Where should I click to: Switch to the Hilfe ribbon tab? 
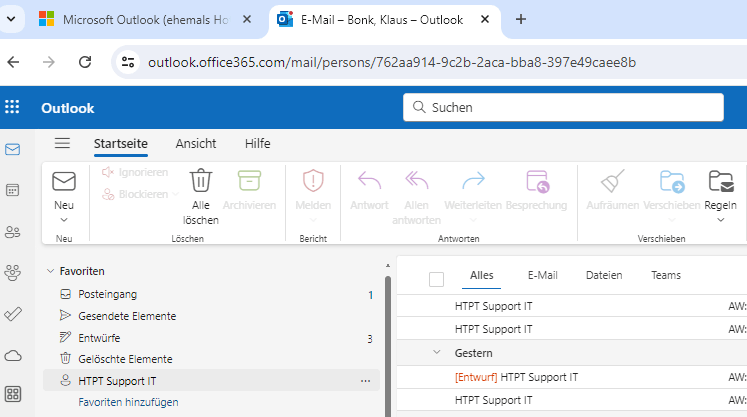(258, 143)
